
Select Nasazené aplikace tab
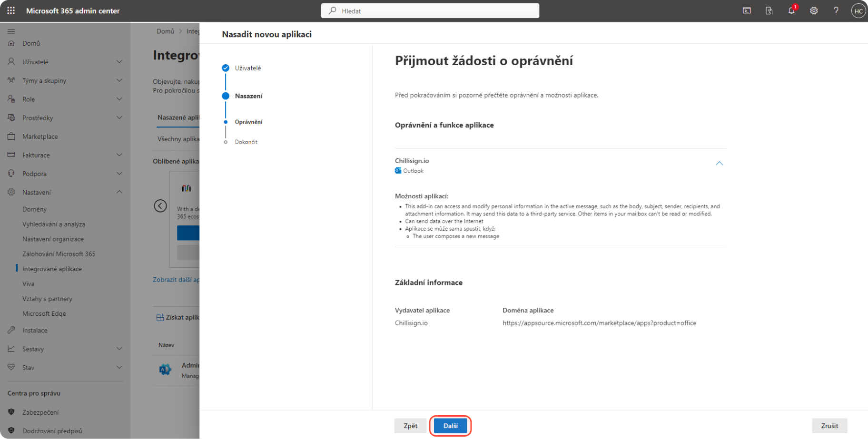coord(178,117)
